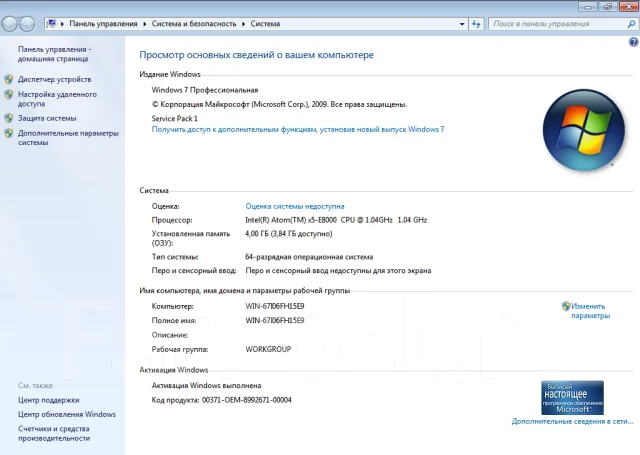Click Активация Windows выполнена text

tap(207, 385)
